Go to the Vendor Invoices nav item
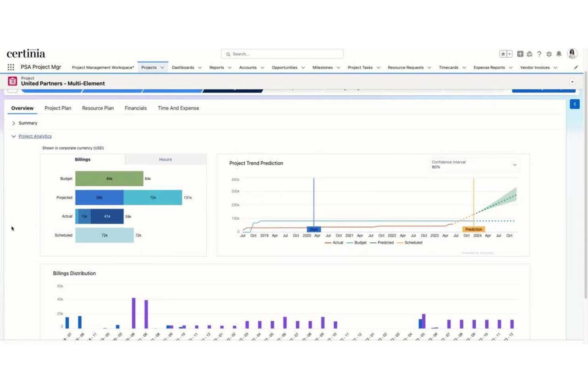This screenshot has height=392, width=588. coord(535,68)
